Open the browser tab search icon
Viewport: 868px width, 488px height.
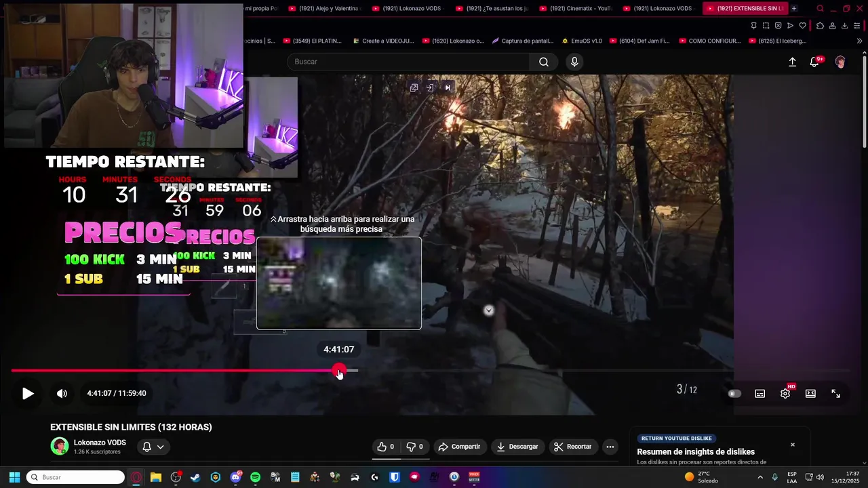coord(820,8)
